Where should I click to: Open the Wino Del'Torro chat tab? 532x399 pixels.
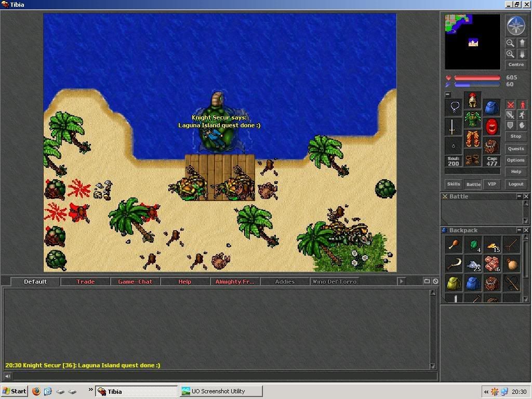coord(335,282)
